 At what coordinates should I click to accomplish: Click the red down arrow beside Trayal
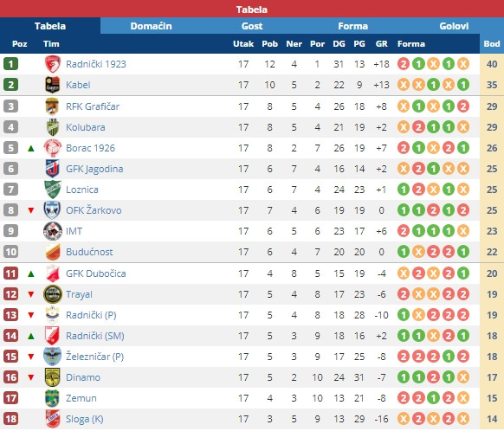31,294
